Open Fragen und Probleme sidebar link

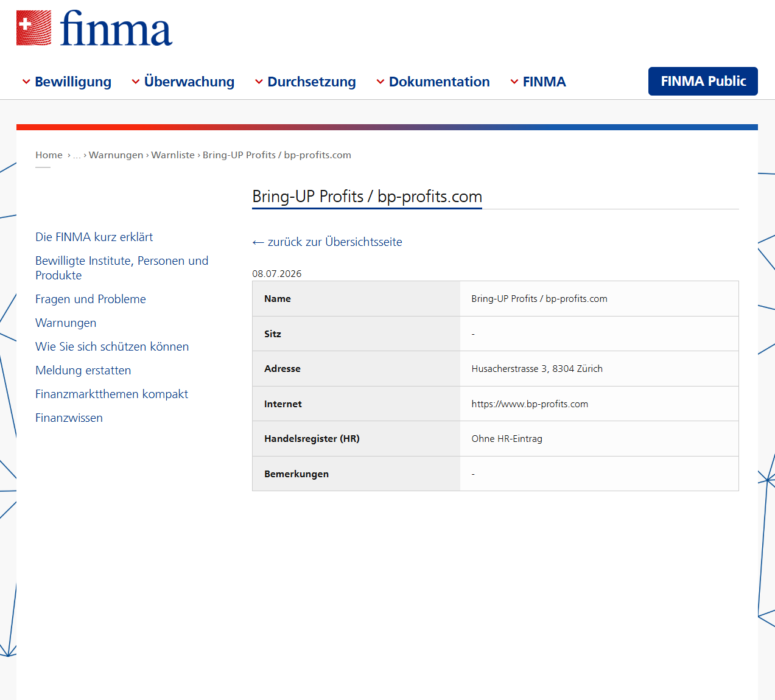(x=91, y=299)
